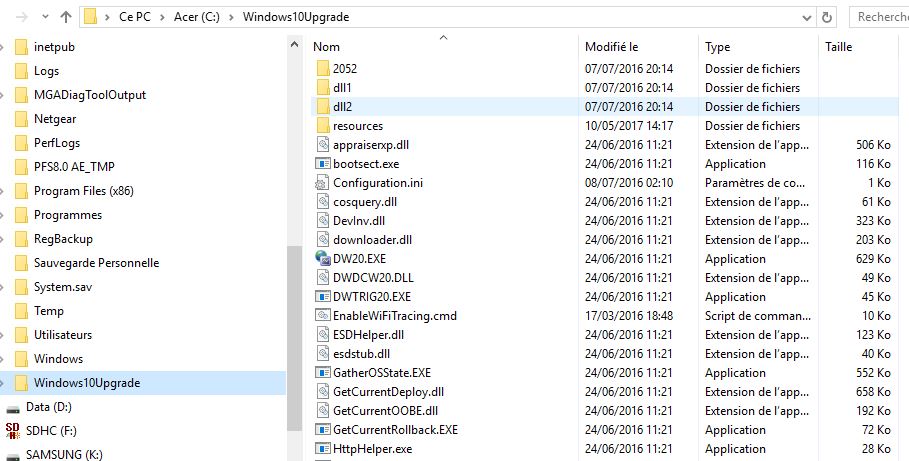Select Windows folder in navigation tree

click(58, 359)
